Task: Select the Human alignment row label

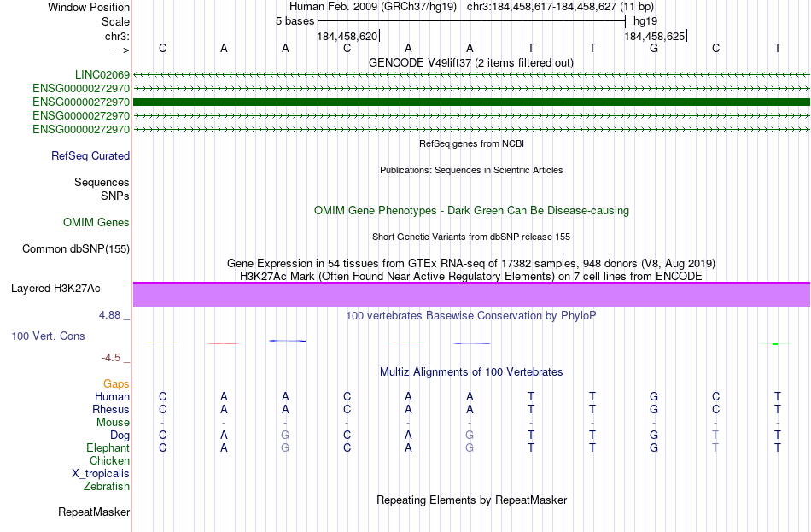Action: pyautogui.click(x=112, y=397)
